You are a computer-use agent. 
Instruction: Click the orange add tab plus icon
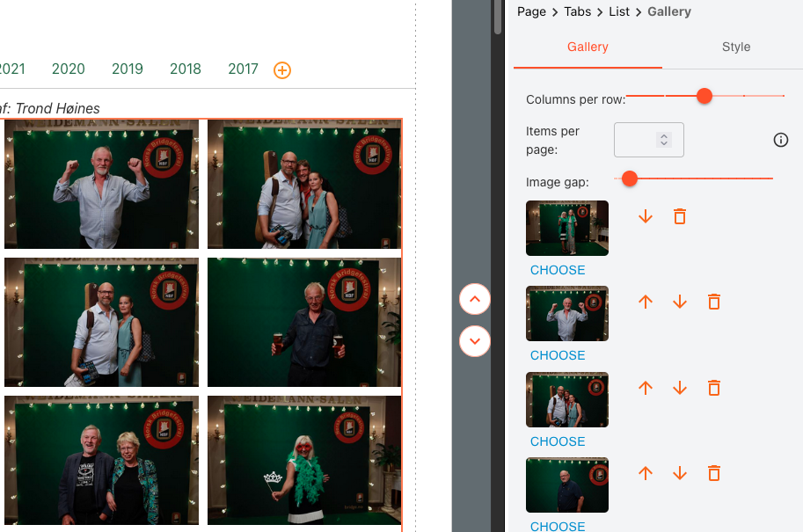(282, 69)
